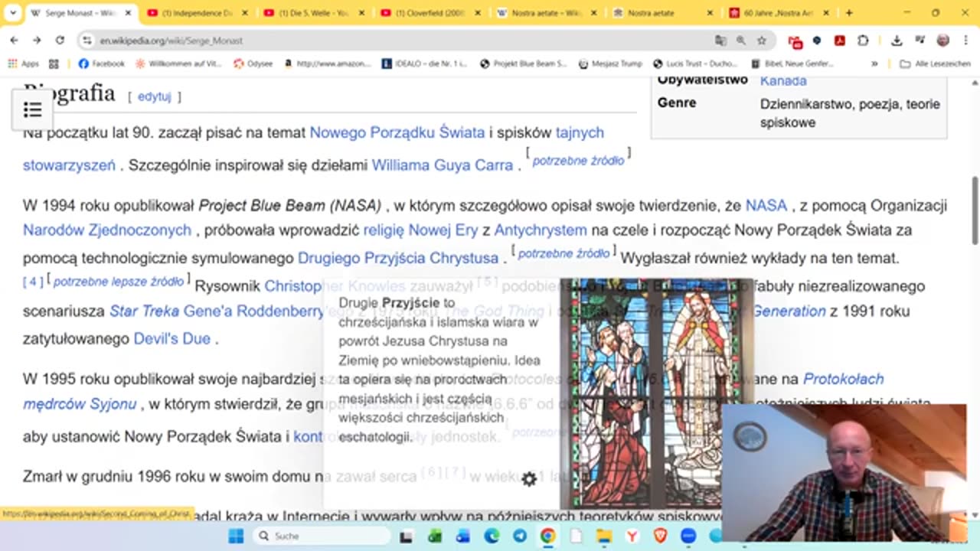Click the translate page icon
Image resolution: width=980 pixels, height=551 pixels.
(x=720, y=41)
